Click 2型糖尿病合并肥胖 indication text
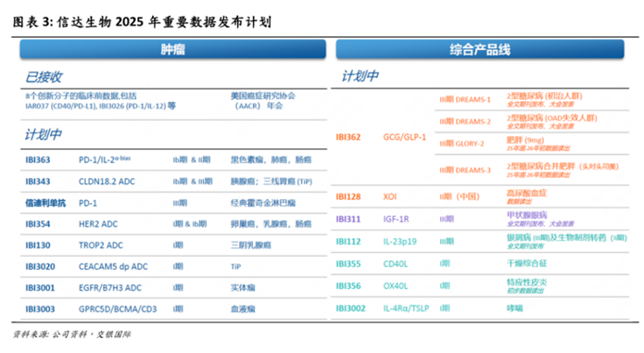The height and width of the screenshot is (353, 644). pyautogui.click(x=562, y=167)
